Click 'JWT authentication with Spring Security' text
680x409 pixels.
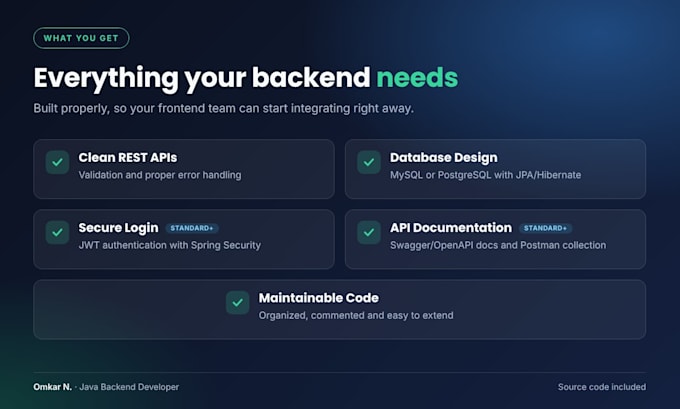[x=170, y=245]
